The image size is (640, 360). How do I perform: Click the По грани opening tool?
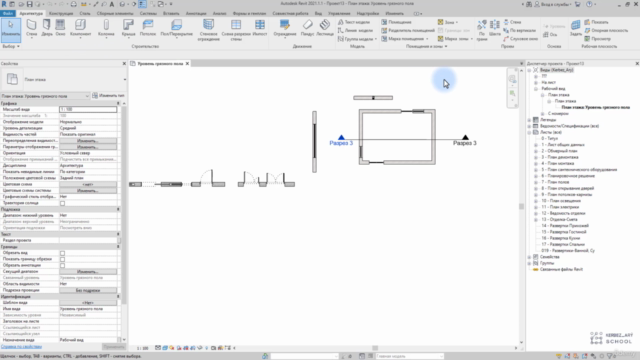tap(482, 30)
